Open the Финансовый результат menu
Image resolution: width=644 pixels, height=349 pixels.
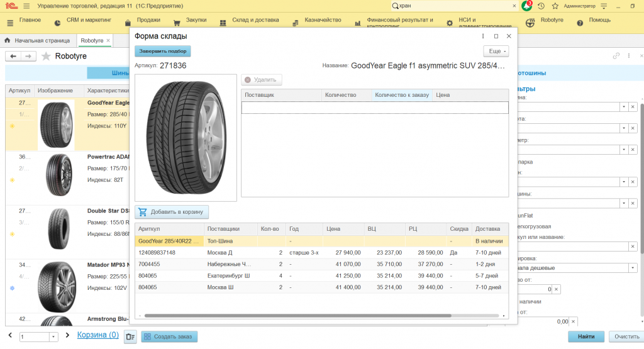[399, 21]
